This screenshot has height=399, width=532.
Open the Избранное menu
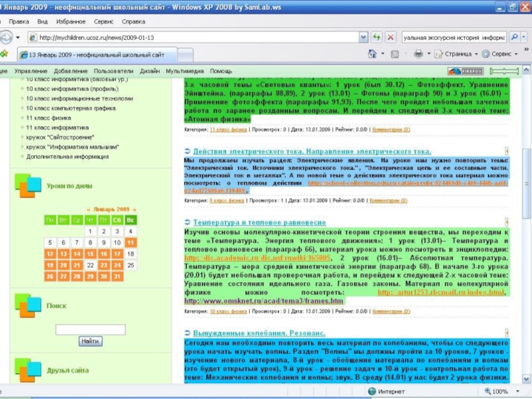[x=70, y=21]
